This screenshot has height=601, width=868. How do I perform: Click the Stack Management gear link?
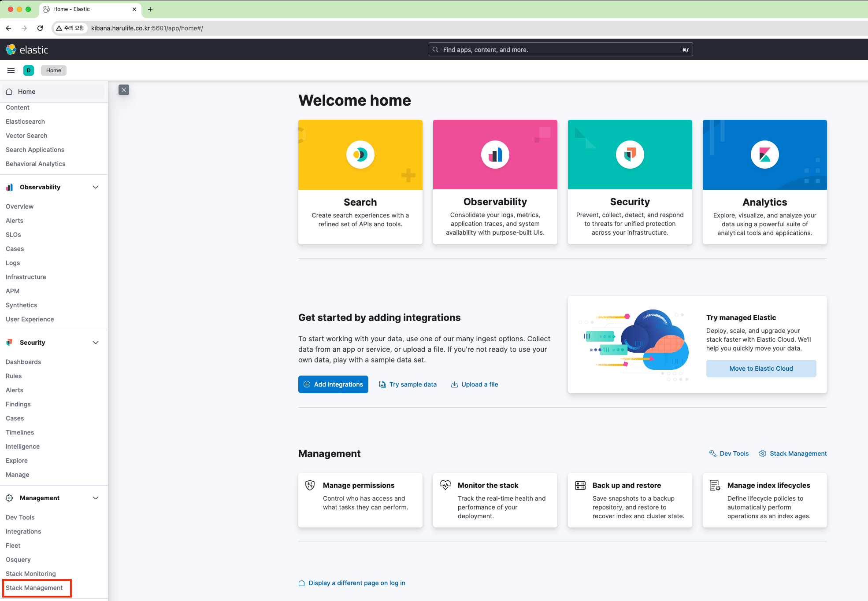pos(793,454)
